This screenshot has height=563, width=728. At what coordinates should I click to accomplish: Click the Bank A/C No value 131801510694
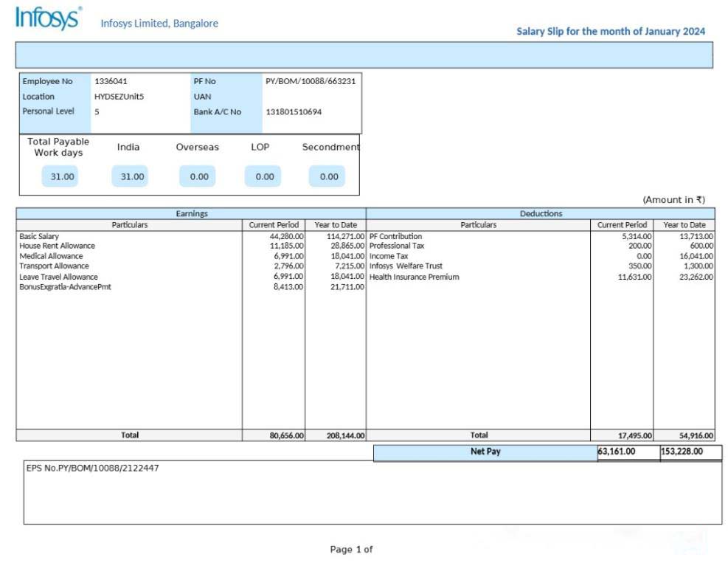pyautogui.click(x=294, y=112)
